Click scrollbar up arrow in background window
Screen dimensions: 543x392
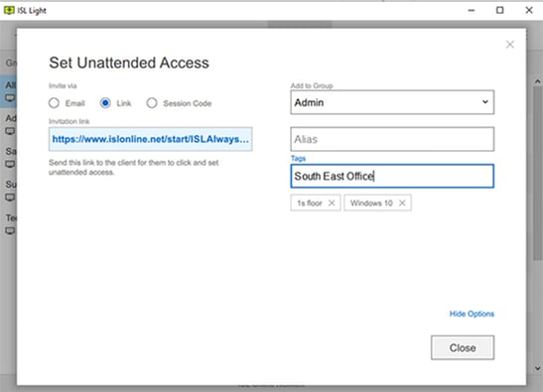pos(537,81)
